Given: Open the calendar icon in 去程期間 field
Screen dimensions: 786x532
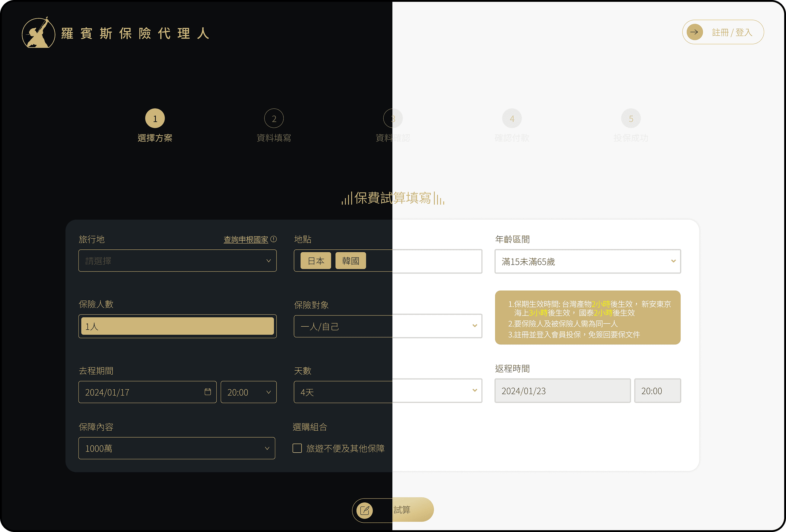Looking at the screenshot, I should click(208, 392).
